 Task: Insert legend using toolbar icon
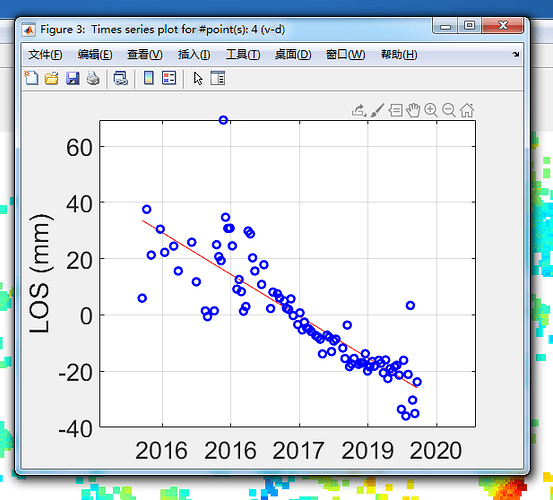point(169,78)
